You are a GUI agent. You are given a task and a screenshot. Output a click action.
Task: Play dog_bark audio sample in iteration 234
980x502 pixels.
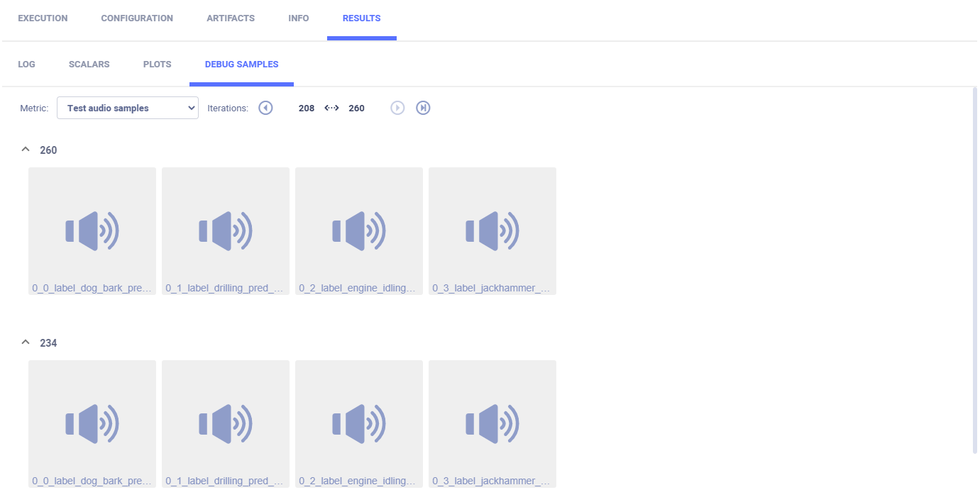point(92,423)
